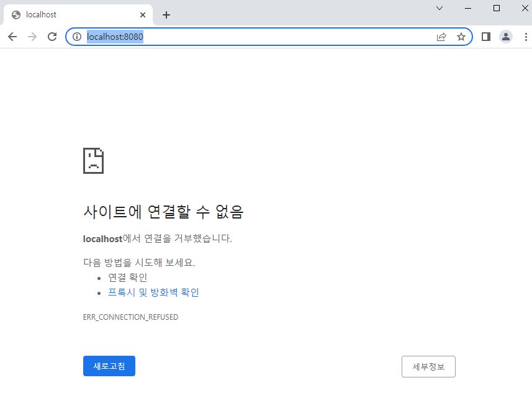Click the 새로고침 reload button
Image resolution: width=532 pixels, height=411 pixels.
pos(109,366)
